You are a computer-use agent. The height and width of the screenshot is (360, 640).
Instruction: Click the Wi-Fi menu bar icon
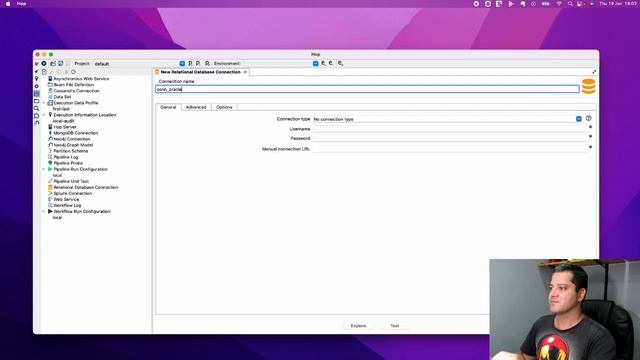pos(559,4)
